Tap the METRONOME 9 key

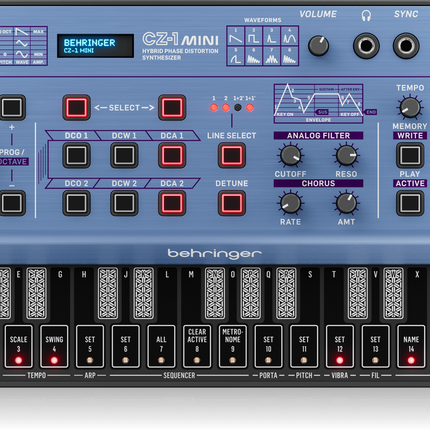pos(233,347)
